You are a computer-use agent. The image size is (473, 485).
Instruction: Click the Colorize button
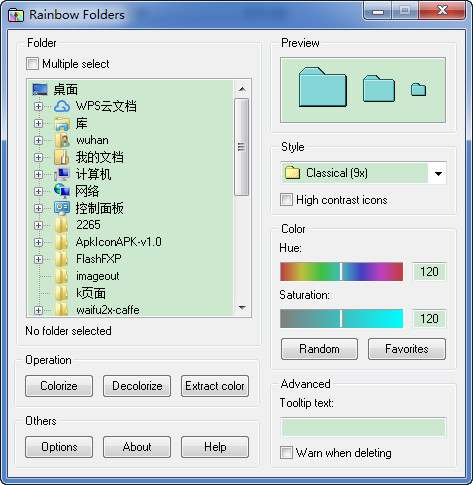[59, 386]
